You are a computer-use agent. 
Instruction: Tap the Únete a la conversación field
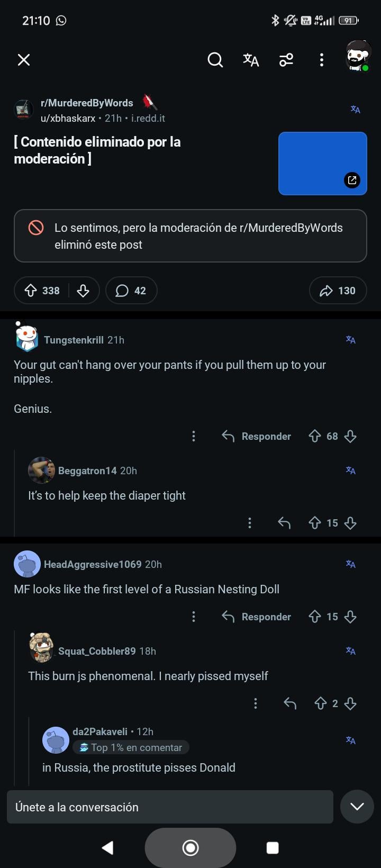click(170, 807)
